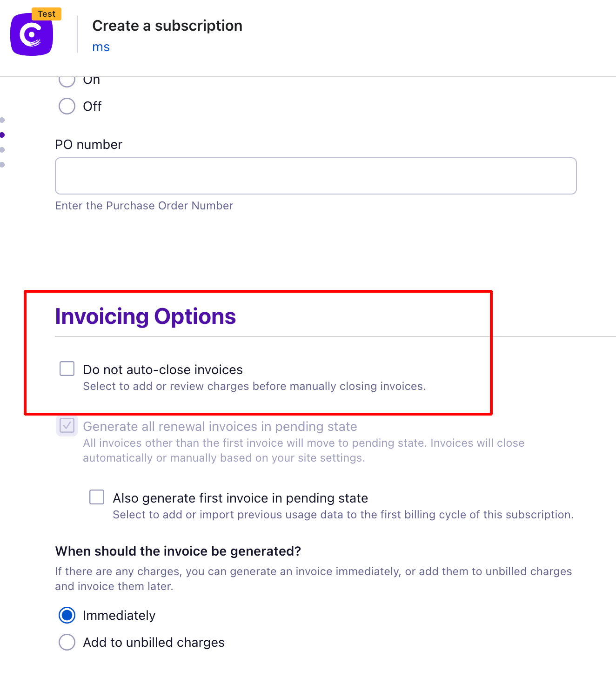
Task: Jump to first section navigation dot
Action: pos(2,120)
